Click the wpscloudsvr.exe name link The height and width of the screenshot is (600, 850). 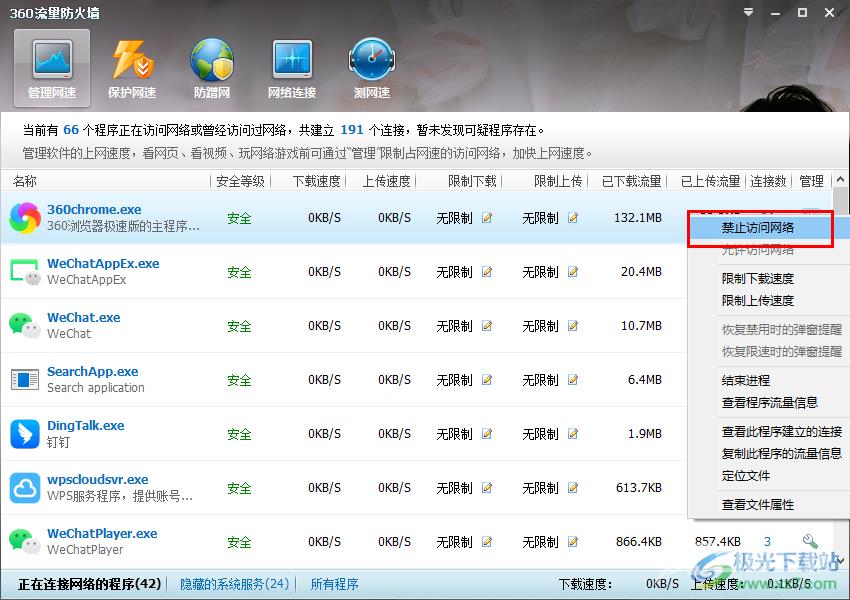pos(98,479)
